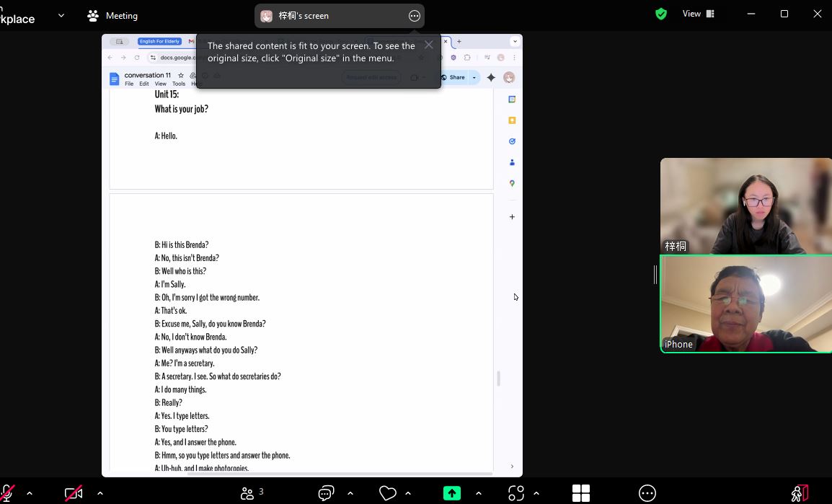The height and width of the screenshot is (504, 832).
Task: Open the Gemini sparkle icon
Action: [x=492, y=77]
